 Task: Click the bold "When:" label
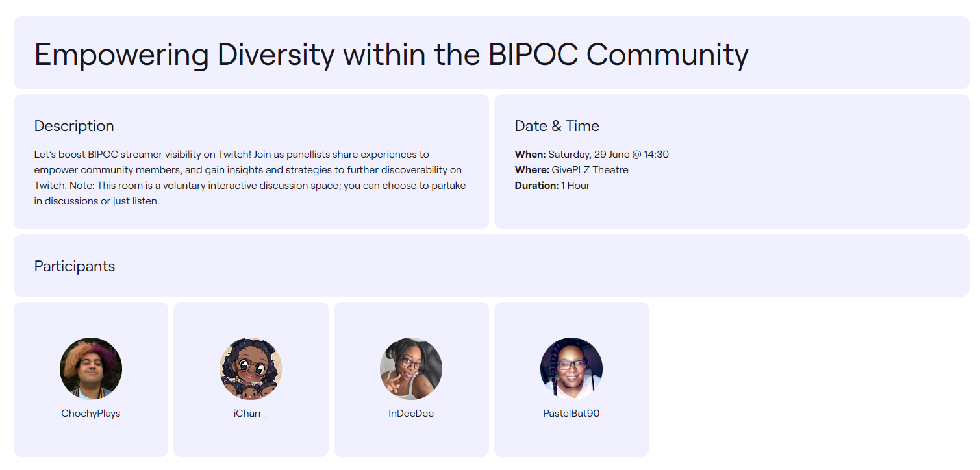(530, 155)
